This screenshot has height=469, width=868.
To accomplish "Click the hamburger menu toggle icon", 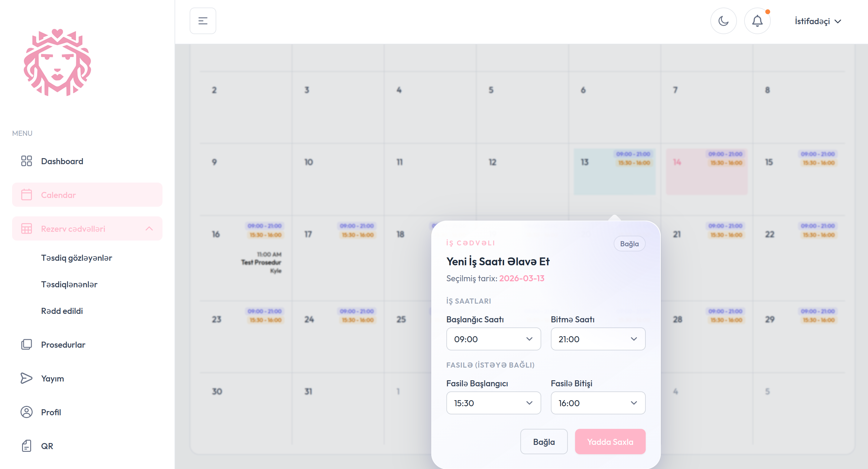I will pyautogui.click(x=203, y=21).
